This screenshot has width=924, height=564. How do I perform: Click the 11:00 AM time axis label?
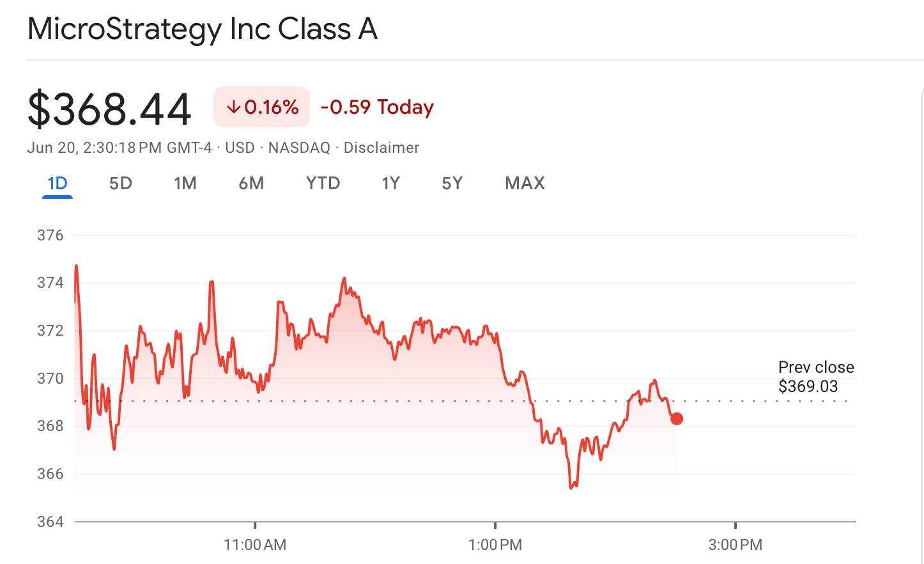[x=255, y=545]
